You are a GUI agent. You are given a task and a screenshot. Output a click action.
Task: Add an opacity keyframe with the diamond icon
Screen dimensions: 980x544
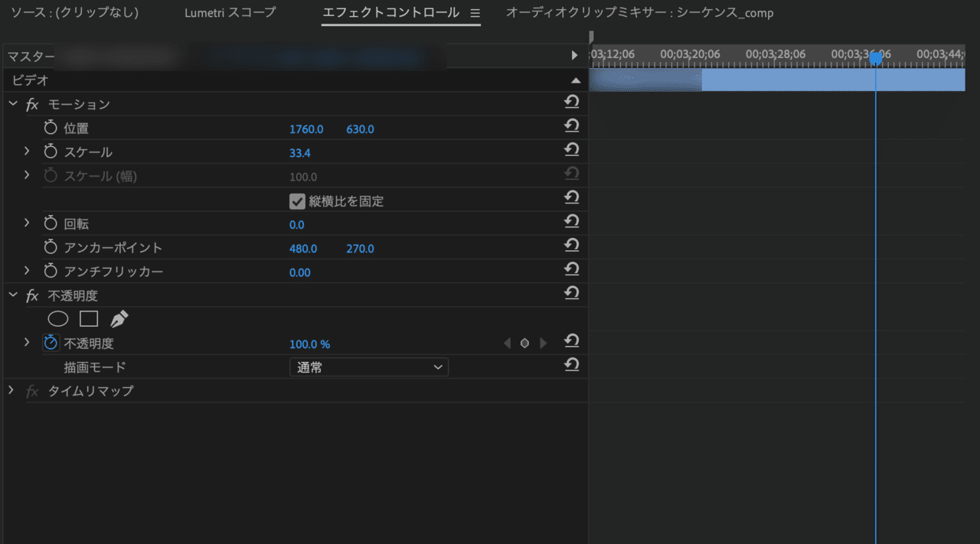tap(524, 343)
